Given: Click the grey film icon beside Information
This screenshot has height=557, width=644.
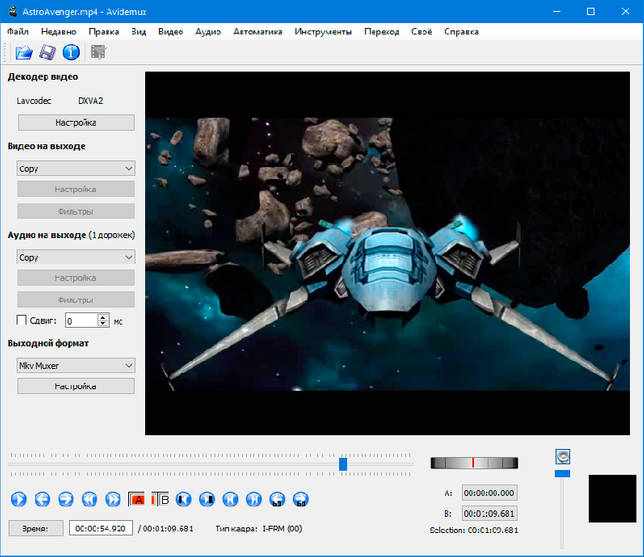Looking at the screenshot, I should click(98, 52).
